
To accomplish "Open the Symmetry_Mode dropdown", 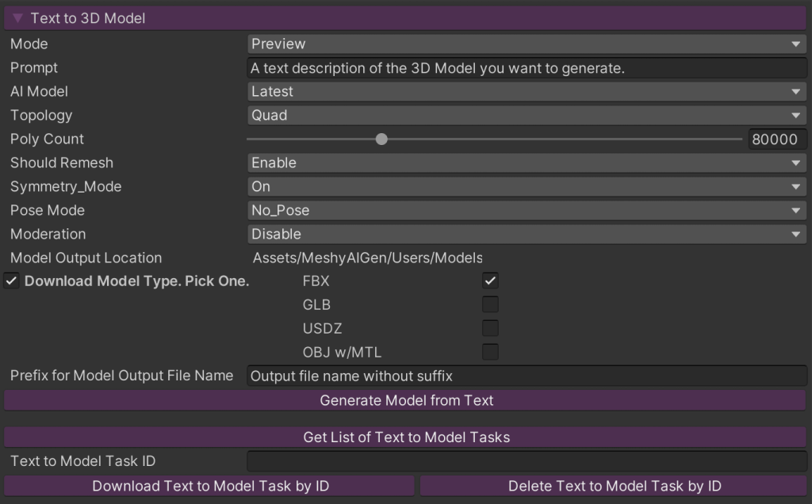I will (x=527, y=186).
